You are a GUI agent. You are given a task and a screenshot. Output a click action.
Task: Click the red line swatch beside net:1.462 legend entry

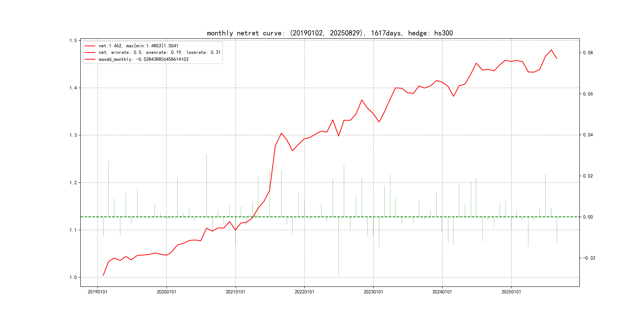(90, 46)
